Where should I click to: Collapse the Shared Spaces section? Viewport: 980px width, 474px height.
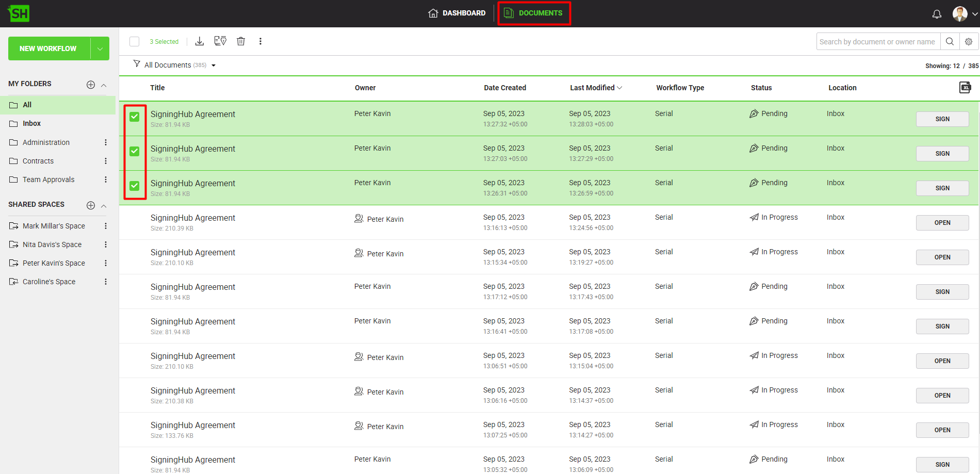pyautogui.click(x=104, y=206)
